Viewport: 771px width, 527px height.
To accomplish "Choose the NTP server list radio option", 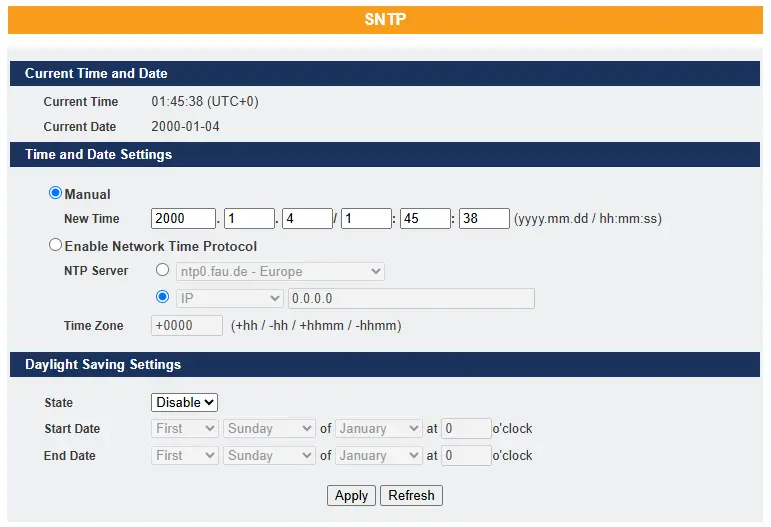I will click(x=162, y=270).
